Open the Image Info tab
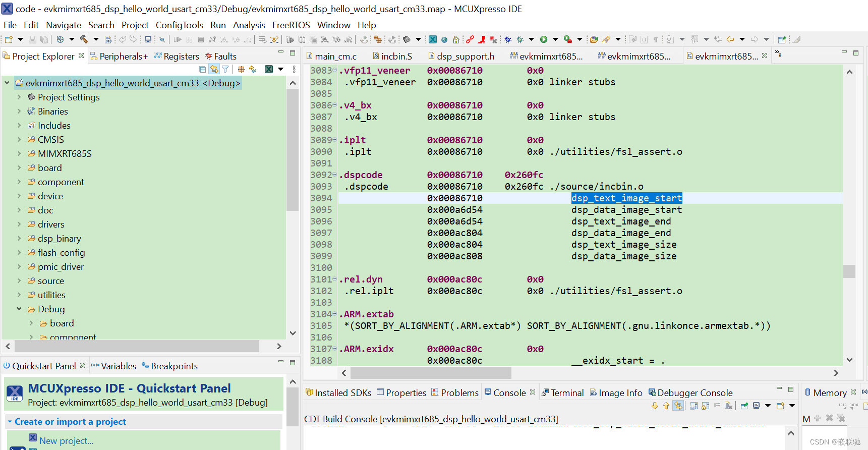The image size is (868, 450). (x=616, y=393)
